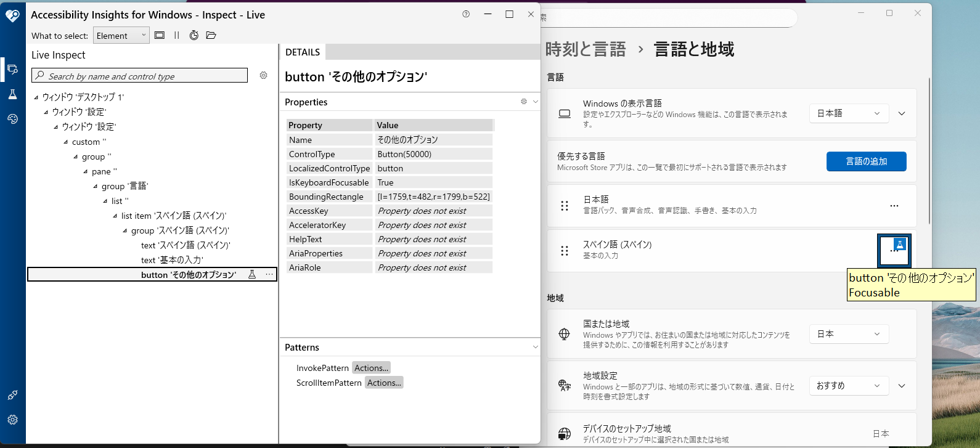
Task: Click IsKeyboardFocusable value True
Action: (x=433, y=182)
